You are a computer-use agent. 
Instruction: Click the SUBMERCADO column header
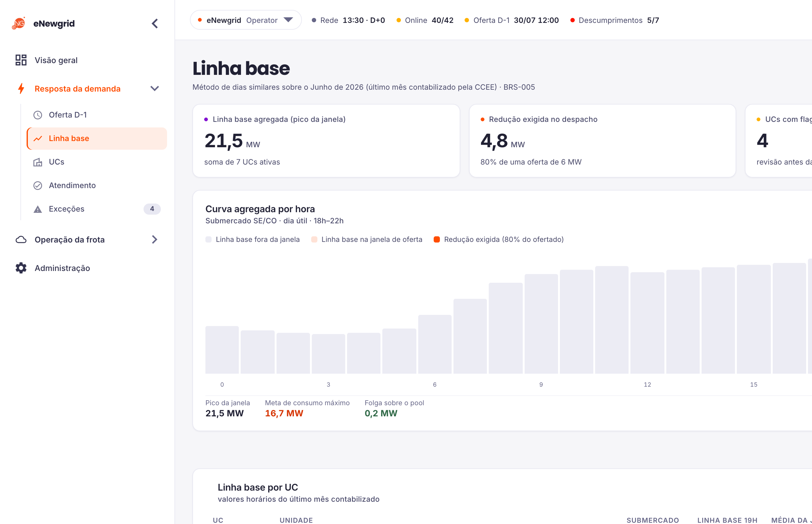click(653, 520)
